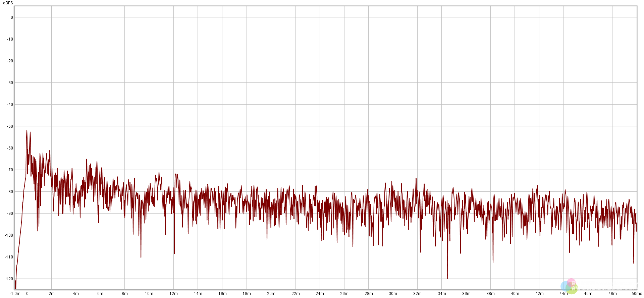Pick the -60 level axis label
The image size is (644, 298).
[x=10, y=148]
